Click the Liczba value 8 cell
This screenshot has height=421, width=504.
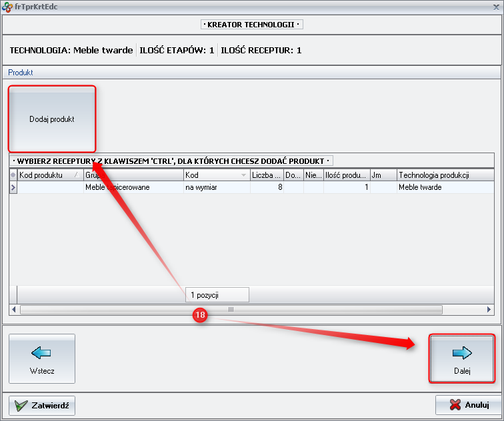click(267, 187)
